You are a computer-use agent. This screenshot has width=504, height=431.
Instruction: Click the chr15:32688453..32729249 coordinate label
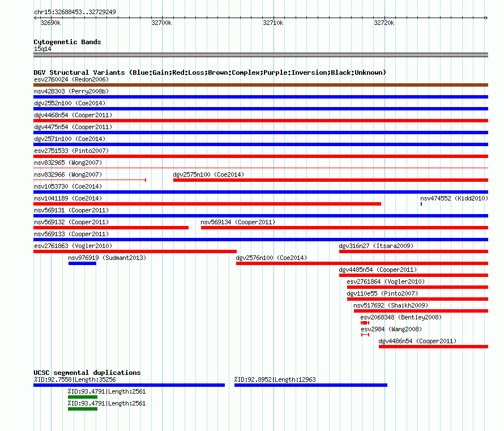(x=75, y=12)
